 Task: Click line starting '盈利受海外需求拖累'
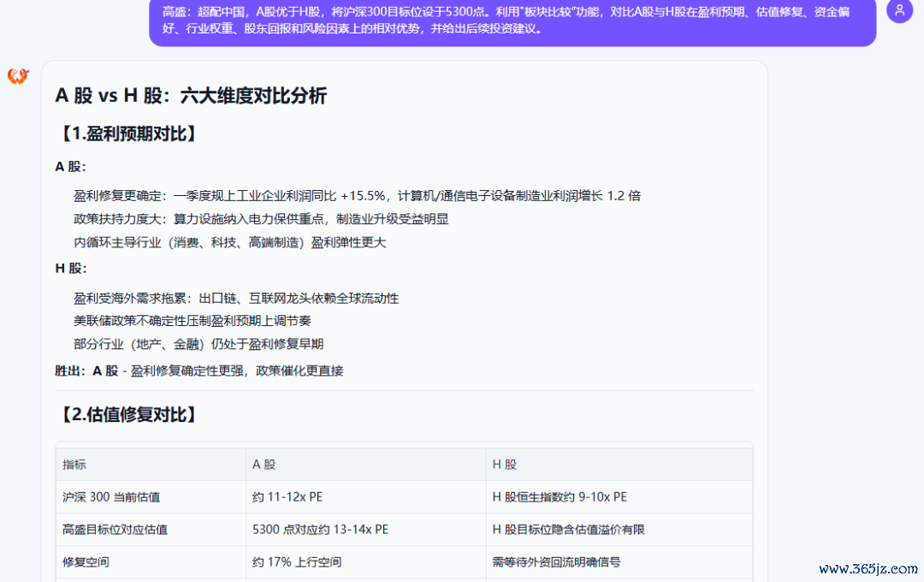[x=236, y=299]
